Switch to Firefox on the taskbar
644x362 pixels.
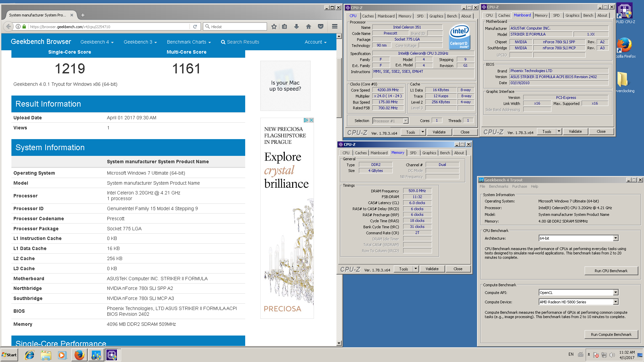tap(79, 355)
